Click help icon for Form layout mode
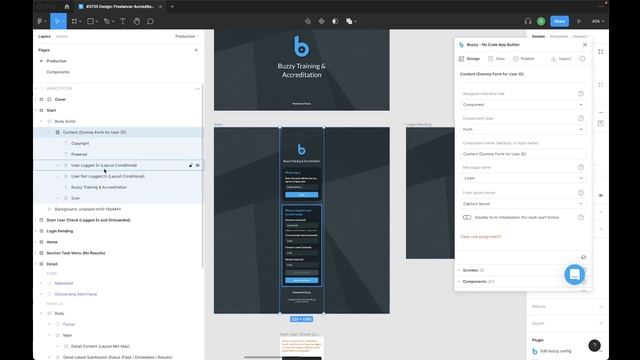 pyautogui.click(x=581, y=193)
